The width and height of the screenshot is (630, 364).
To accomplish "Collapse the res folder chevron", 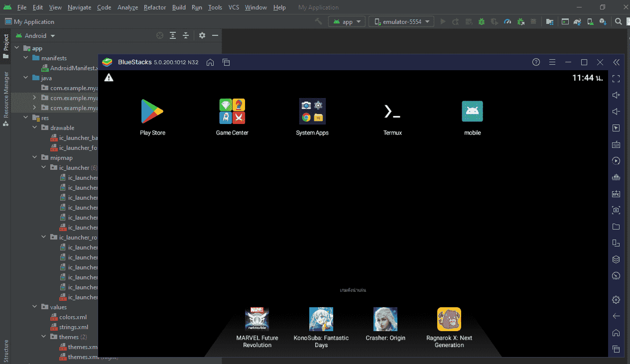I will pyautogui.click(x=26, y=118).
